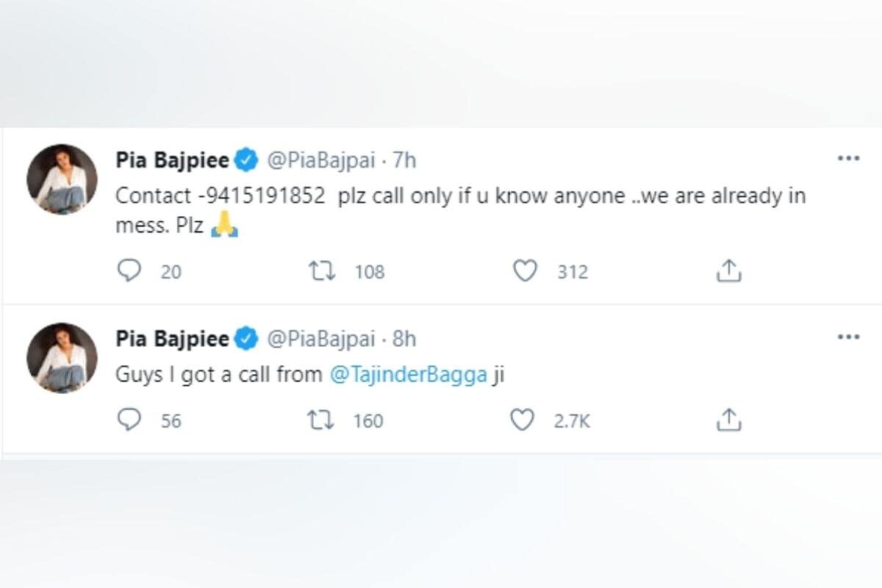Open profile picture on second tweet

[x=62, y=358]
